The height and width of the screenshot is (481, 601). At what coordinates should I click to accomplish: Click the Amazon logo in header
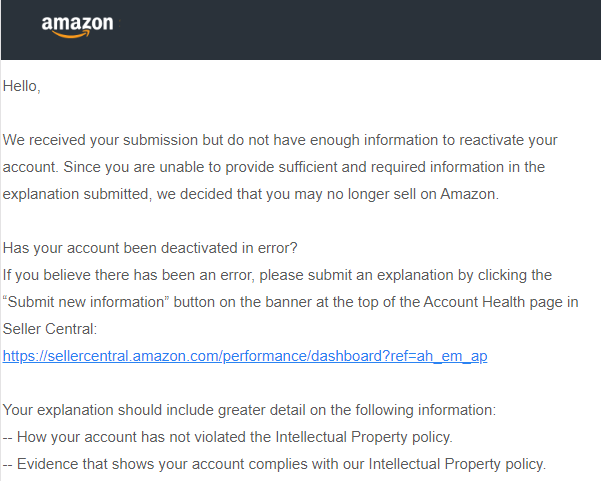77,26
